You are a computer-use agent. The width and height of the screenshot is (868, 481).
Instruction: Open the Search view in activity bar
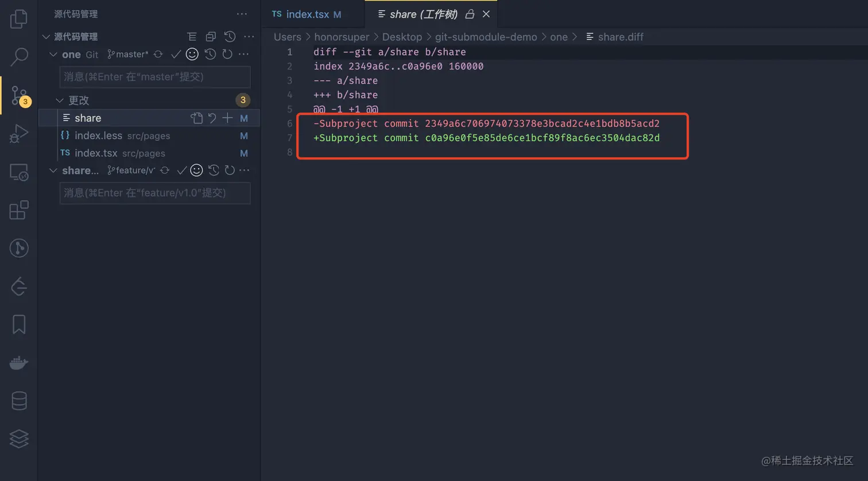coord(19,57)
